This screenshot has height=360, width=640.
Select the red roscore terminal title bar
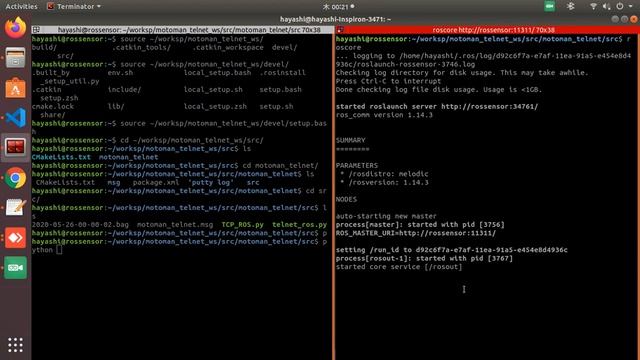(486, 30)
